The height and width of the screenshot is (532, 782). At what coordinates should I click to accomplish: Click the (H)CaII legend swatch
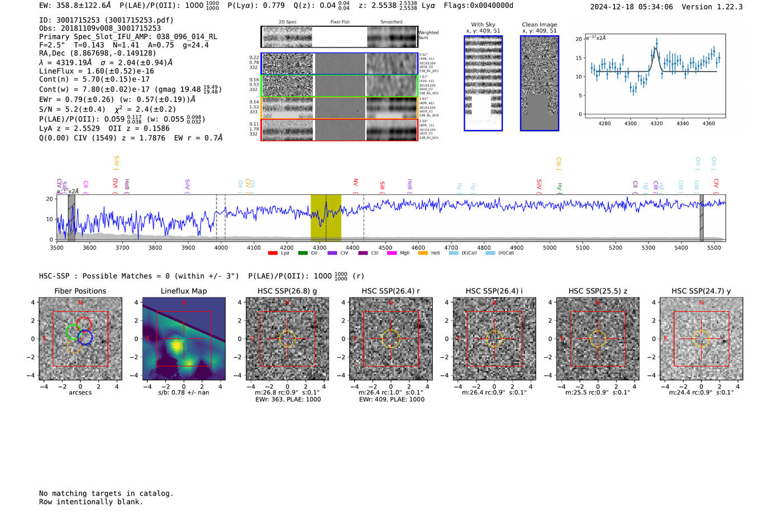[490, 253]
